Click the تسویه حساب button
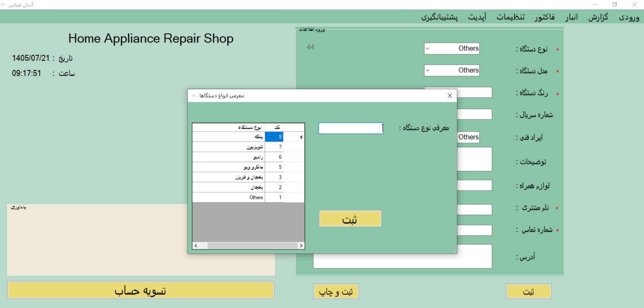 pyautogui.click(x=141, y=290)
